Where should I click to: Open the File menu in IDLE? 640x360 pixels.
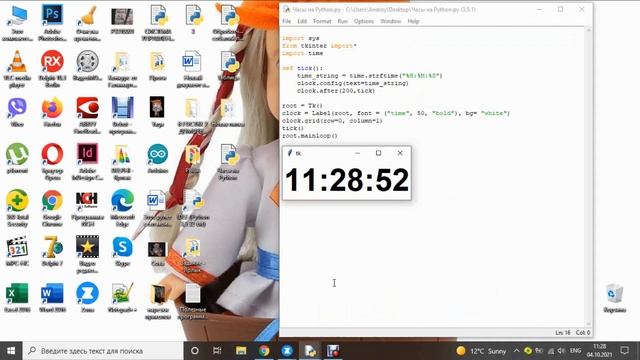pos(287,21)
